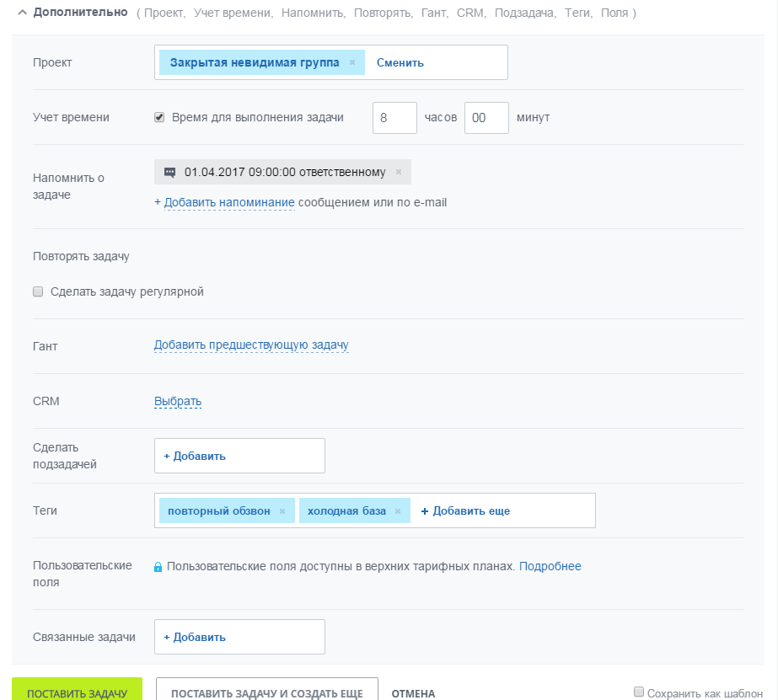
Task: Click into the hours input field
Action: point(394,118)
